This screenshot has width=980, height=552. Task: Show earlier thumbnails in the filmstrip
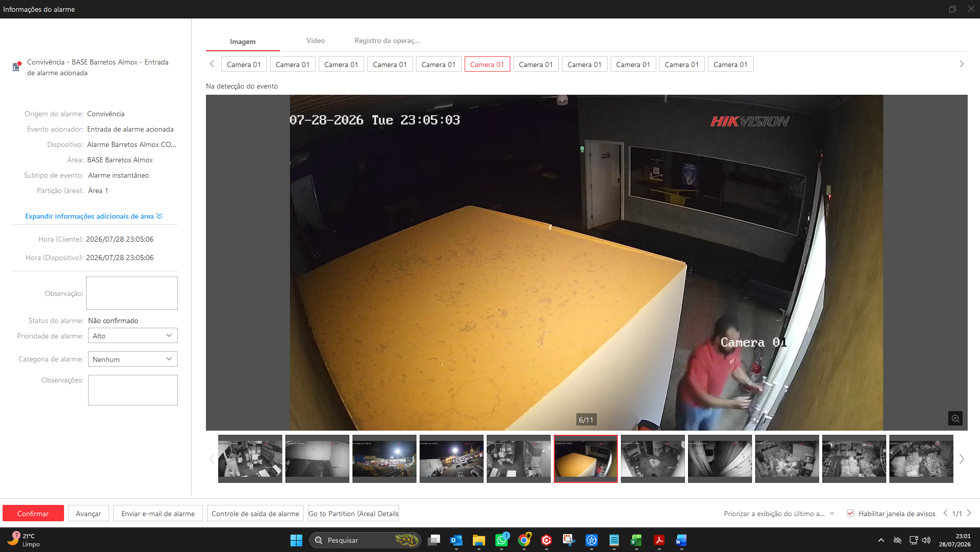coord(212,459)
